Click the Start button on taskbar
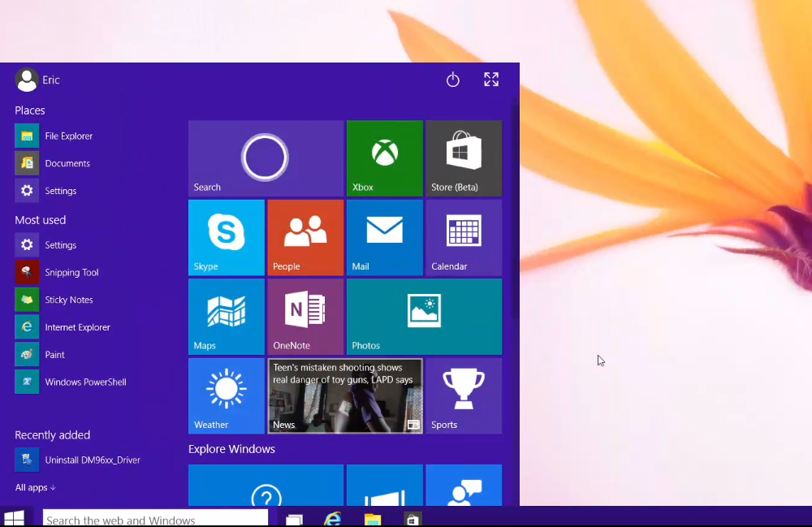 (x=14, y=518)
